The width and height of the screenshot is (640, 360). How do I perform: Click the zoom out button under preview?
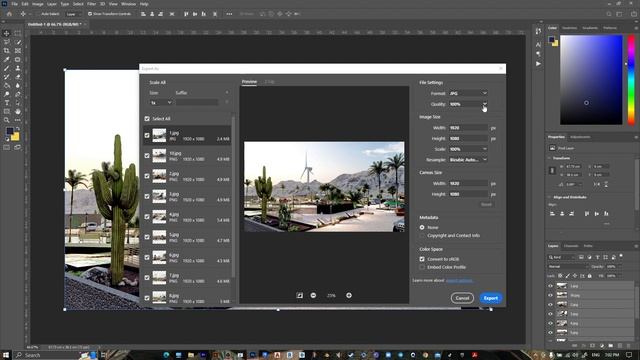click(313, 295)
